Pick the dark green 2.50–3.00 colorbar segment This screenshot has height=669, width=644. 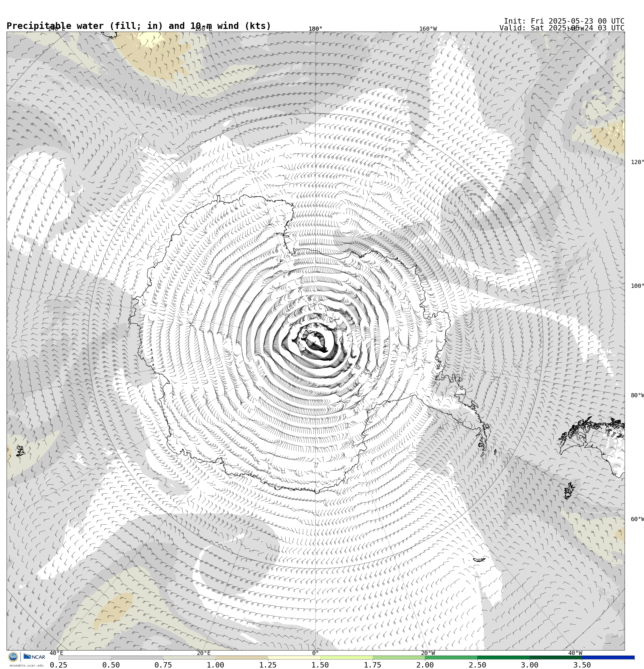pos(503,657)
